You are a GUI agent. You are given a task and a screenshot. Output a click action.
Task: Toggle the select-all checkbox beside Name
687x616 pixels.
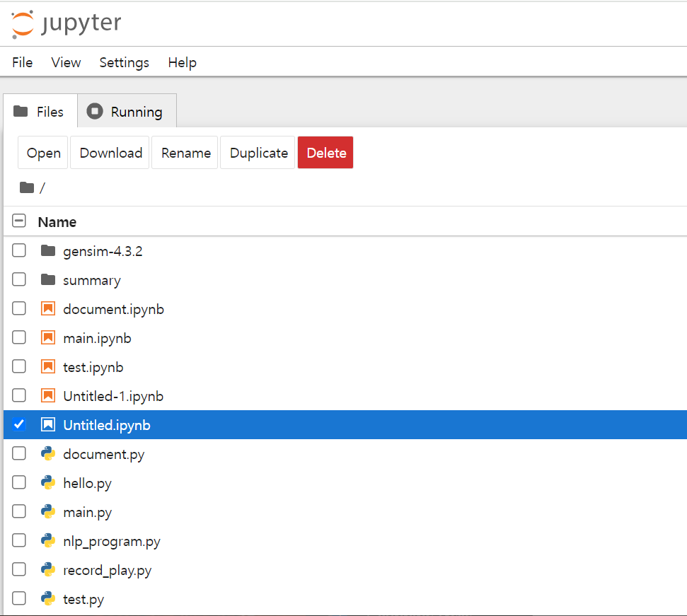(x=19, y=221)
